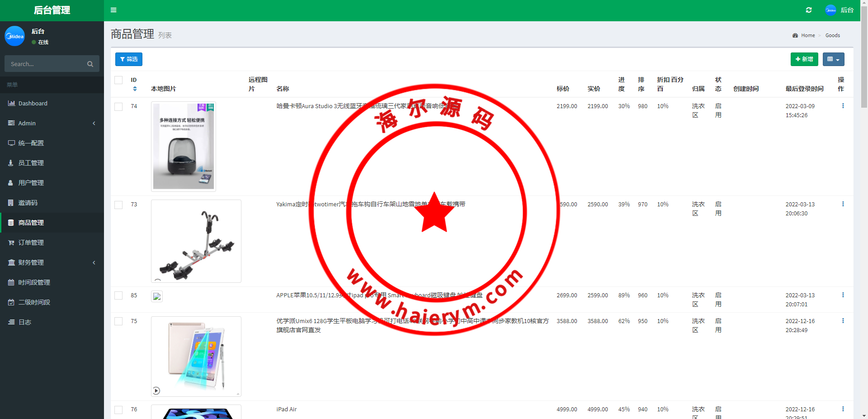
Task: Click the 商品管理 database icon
Action: pos(11,223)
